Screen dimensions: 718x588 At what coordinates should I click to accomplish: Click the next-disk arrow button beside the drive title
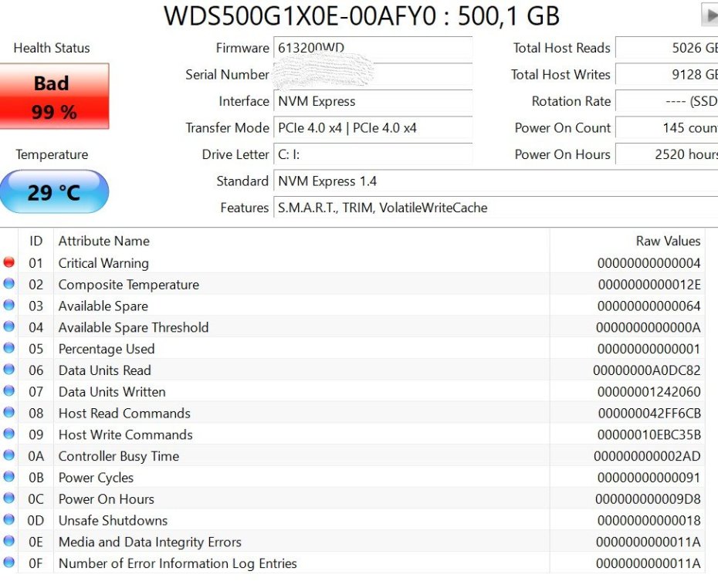click(x=710, y=15)
